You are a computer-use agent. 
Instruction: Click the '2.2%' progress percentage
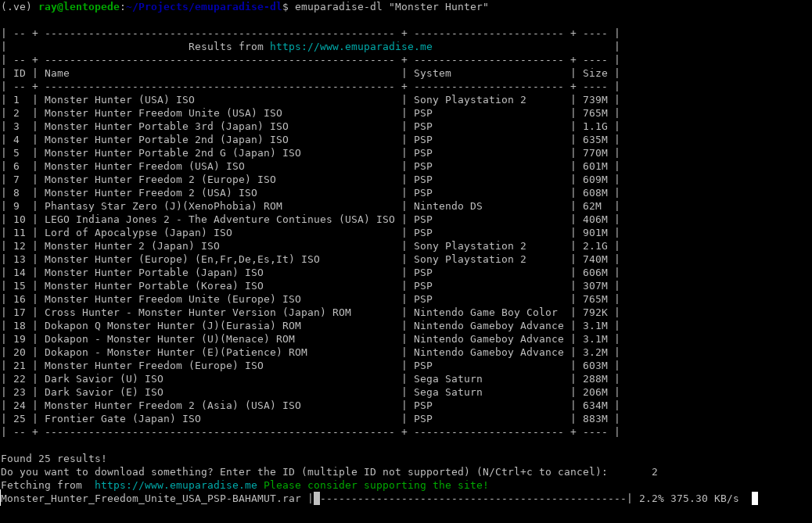coord(652,499)
